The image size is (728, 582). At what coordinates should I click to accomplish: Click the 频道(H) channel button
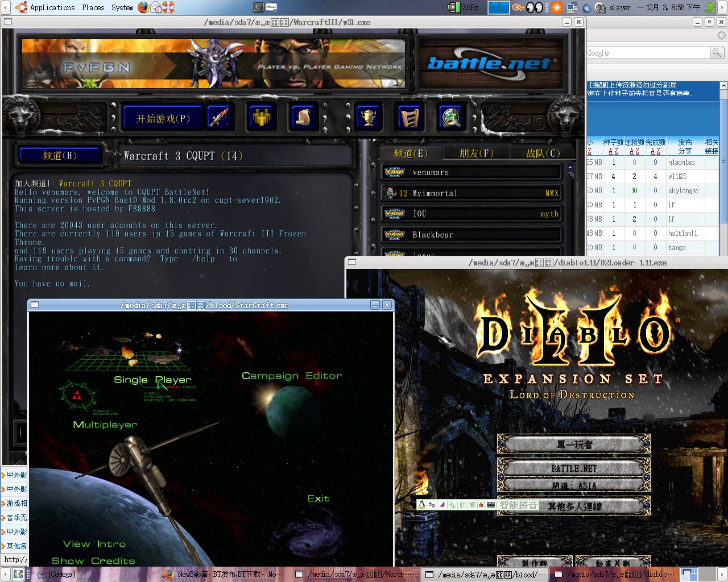pyautogui.click(x=60, y=155)
